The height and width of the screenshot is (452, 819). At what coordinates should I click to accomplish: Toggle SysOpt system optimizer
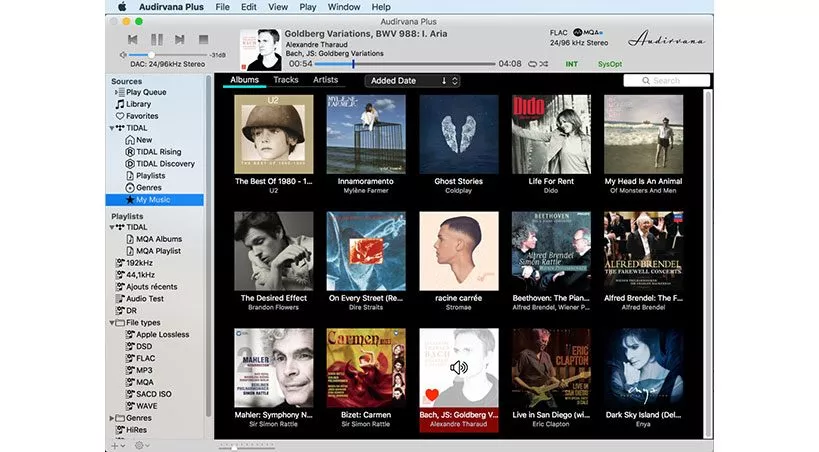click(610, 64)
